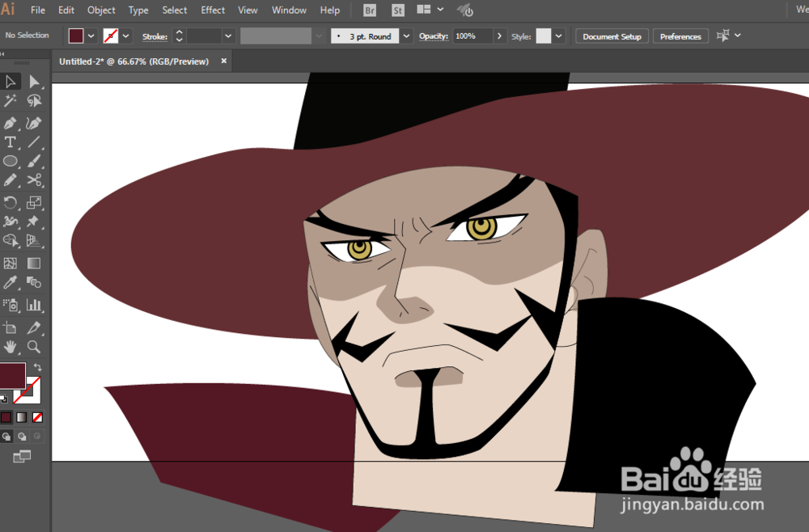Image resolution: width=809 pixels, height=532 pixels.
Task: Select the Magic Wand tool
Action: point(11,100)
